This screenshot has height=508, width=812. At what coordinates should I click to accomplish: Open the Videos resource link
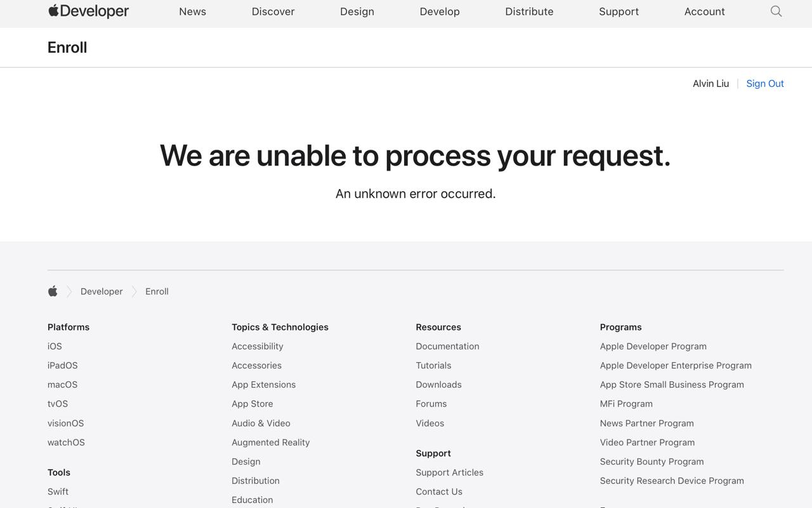click(x=429, y=423)
